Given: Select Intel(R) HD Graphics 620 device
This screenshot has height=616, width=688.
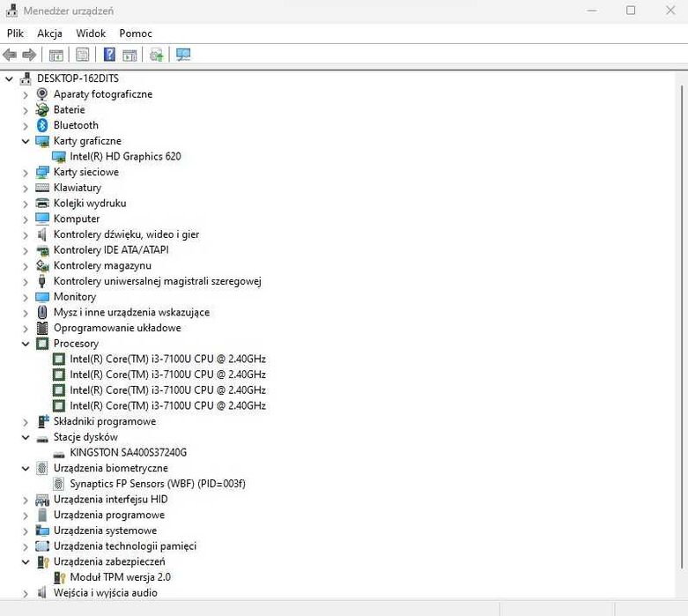Looking at the screenshot, I should click(125, 156).
